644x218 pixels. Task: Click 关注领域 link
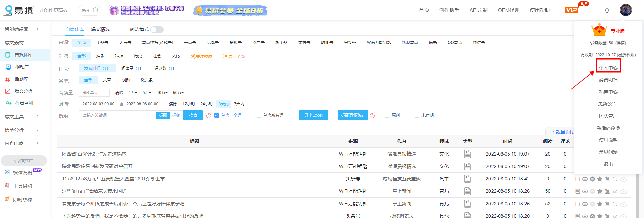click(x=202, y=56)
